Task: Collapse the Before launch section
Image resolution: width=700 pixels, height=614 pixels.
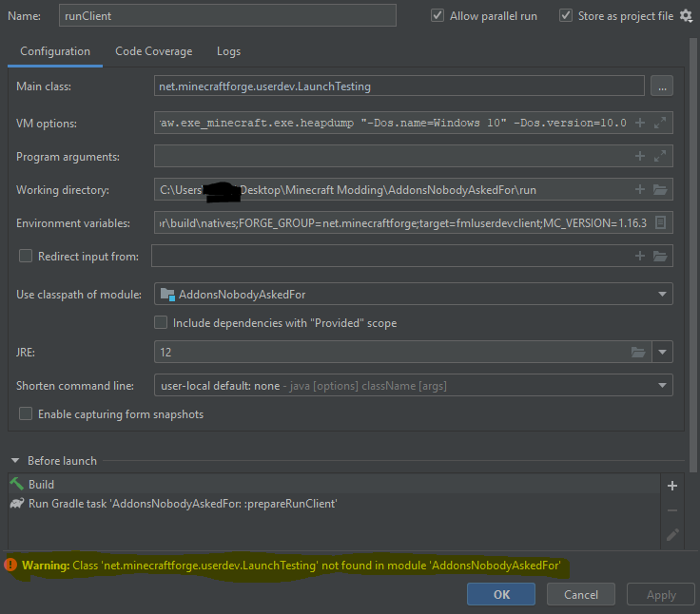Action: [15, 461]
